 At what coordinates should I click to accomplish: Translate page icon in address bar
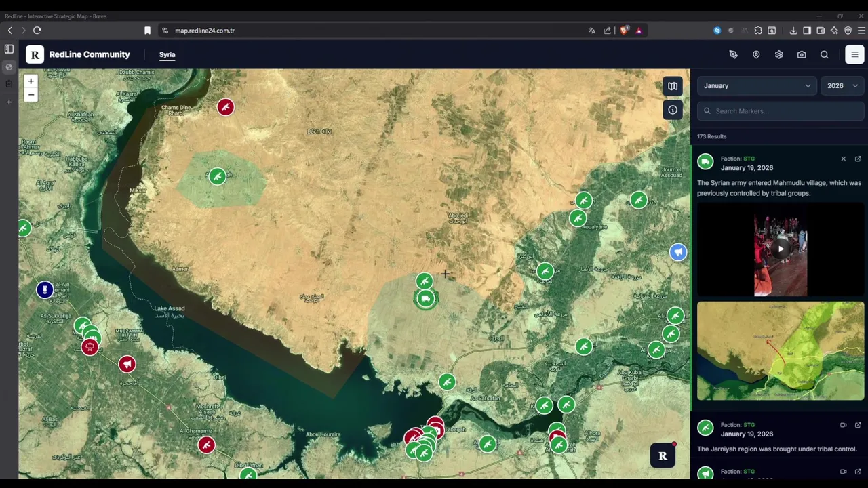coord(592,30)
